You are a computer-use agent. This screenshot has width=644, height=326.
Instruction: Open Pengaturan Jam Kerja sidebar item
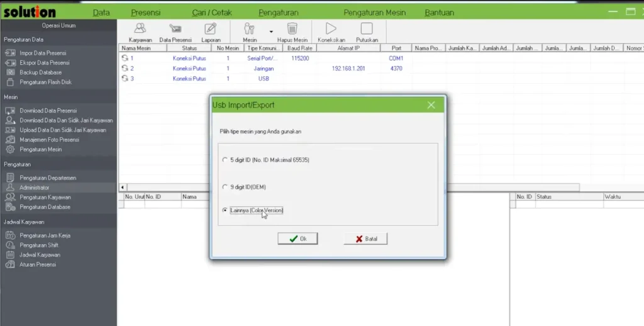[45, 235]
